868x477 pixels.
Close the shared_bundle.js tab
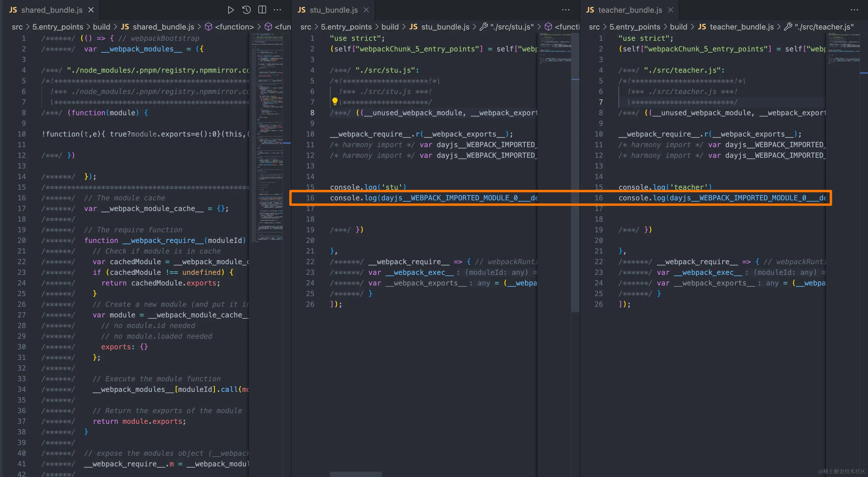tap(91, 10)
